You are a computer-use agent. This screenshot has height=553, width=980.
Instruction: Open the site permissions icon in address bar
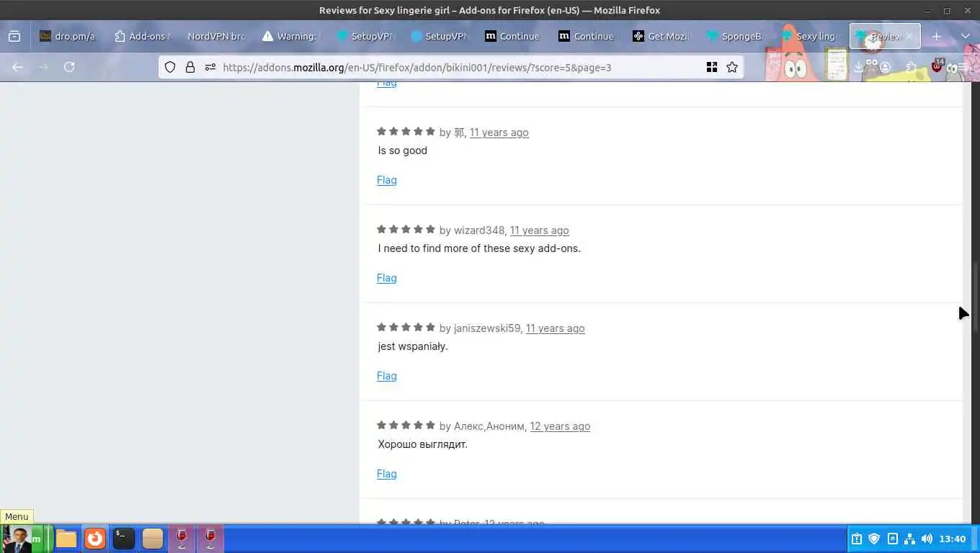[x=210, y=67]
